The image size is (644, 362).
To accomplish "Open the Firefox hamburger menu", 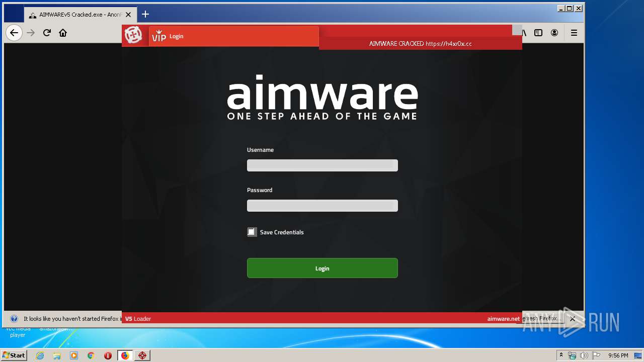I will (574, 33).
